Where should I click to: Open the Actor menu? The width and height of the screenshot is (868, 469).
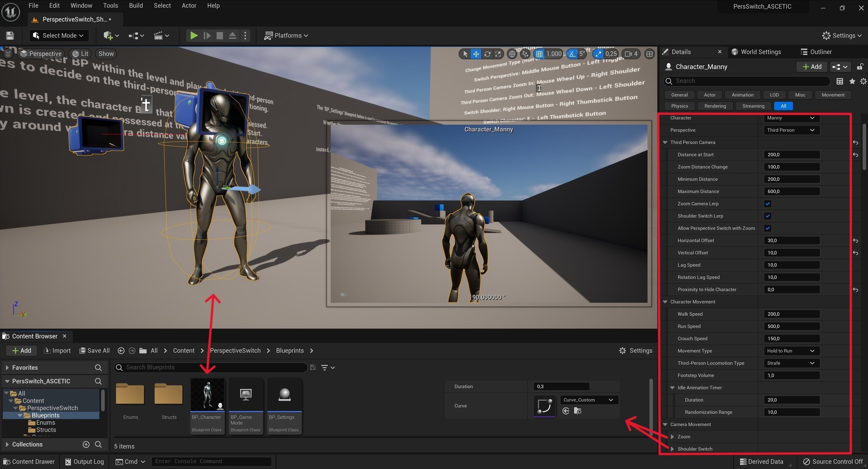(x=189, y=6)
